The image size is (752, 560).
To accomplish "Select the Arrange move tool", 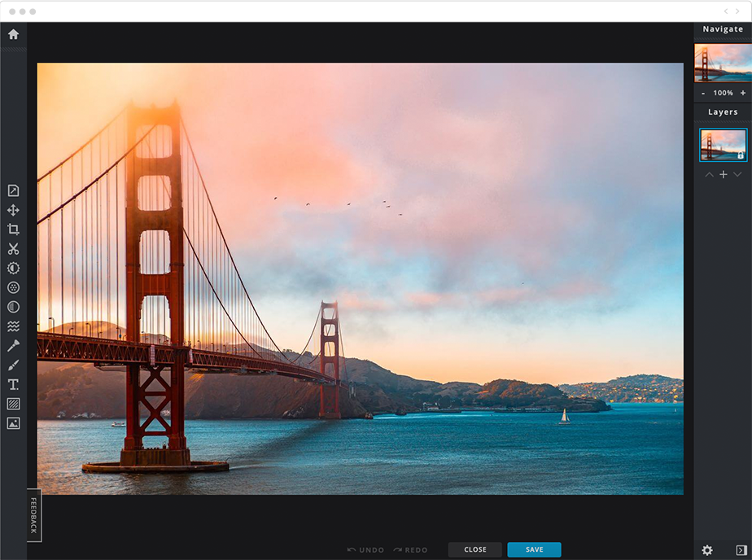I will tap(13, 210).
